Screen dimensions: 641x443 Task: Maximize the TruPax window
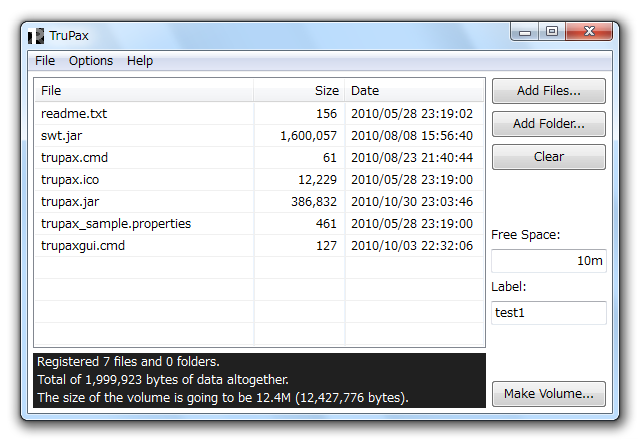tap(552, 31)
